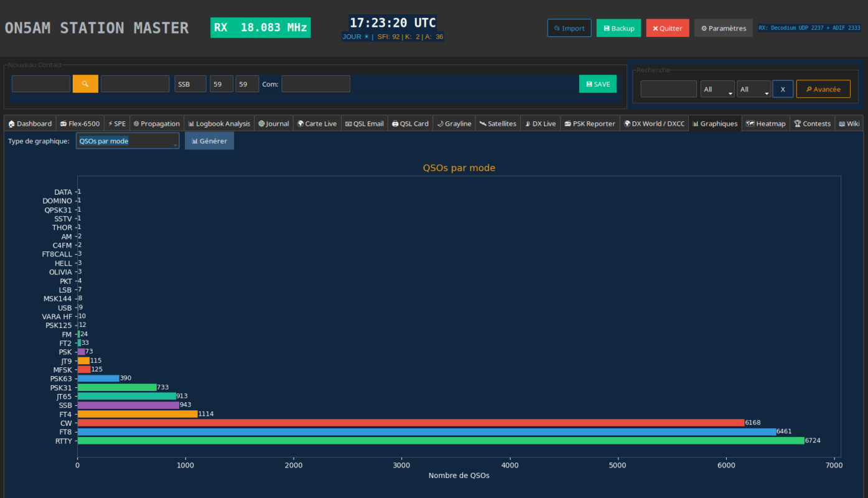Open the Heatmap tab
Viewport: 868px width, 498px height.
[766, 124]
